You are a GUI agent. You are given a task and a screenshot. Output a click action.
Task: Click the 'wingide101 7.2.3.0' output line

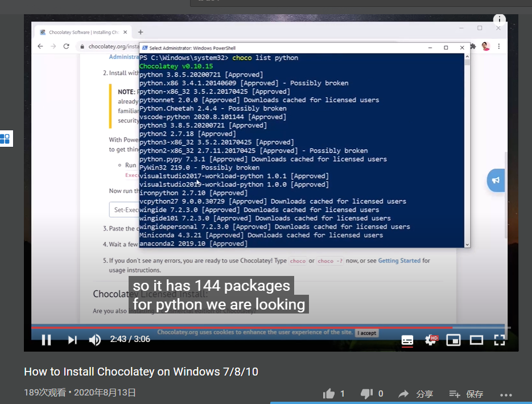pos(265,218)
